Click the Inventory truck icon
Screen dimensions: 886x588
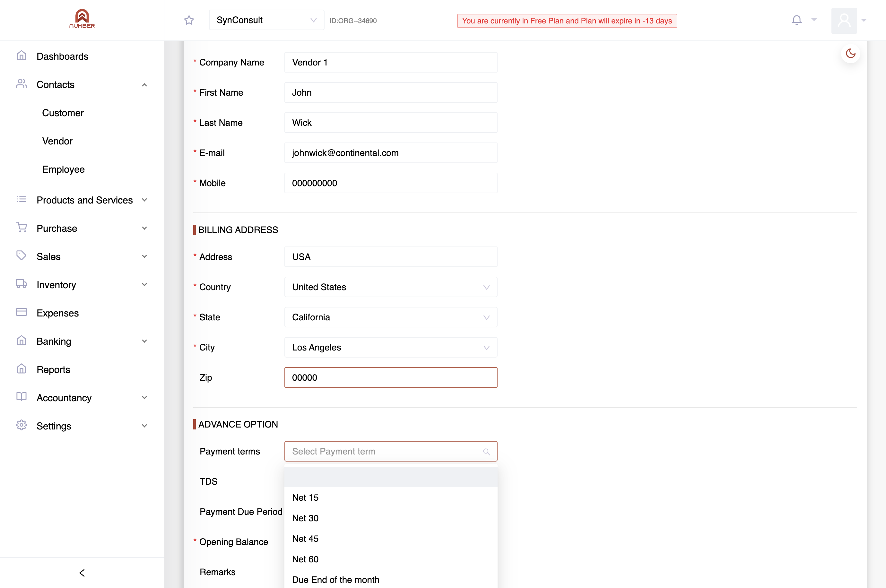click(x=22, y=284)
